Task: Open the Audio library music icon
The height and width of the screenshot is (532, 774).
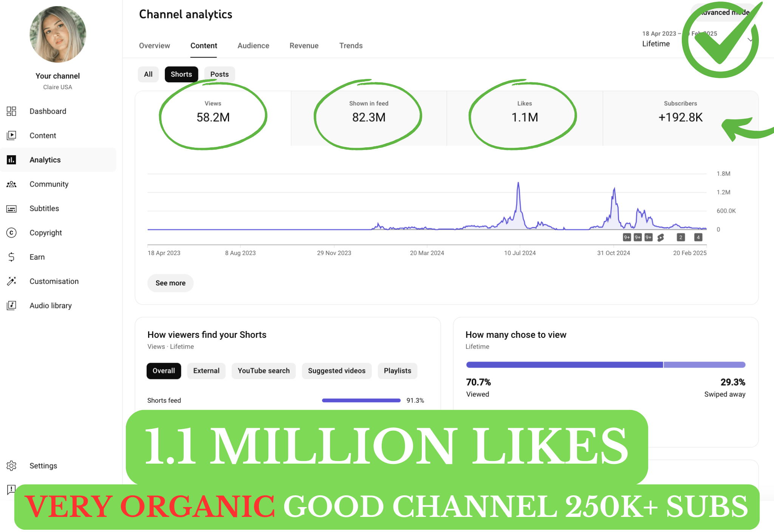Action: point(11,305)
